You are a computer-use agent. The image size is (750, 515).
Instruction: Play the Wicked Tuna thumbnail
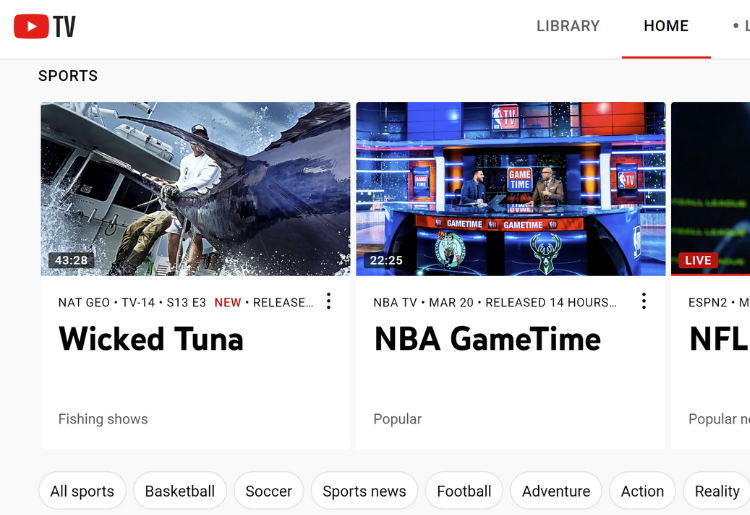point(195,189)
